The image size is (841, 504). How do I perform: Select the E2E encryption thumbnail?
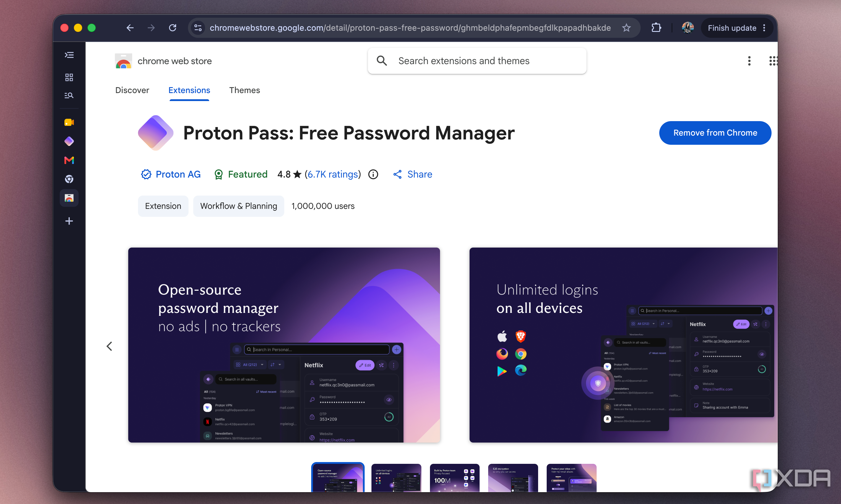[x=513, y=478]
